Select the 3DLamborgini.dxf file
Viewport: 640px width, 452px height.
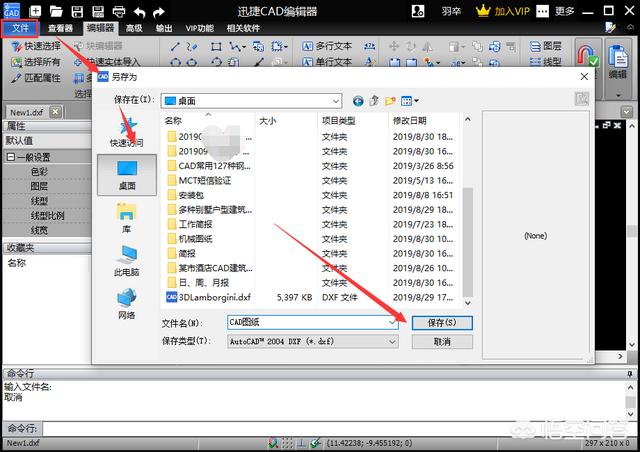tap(209, 297)
